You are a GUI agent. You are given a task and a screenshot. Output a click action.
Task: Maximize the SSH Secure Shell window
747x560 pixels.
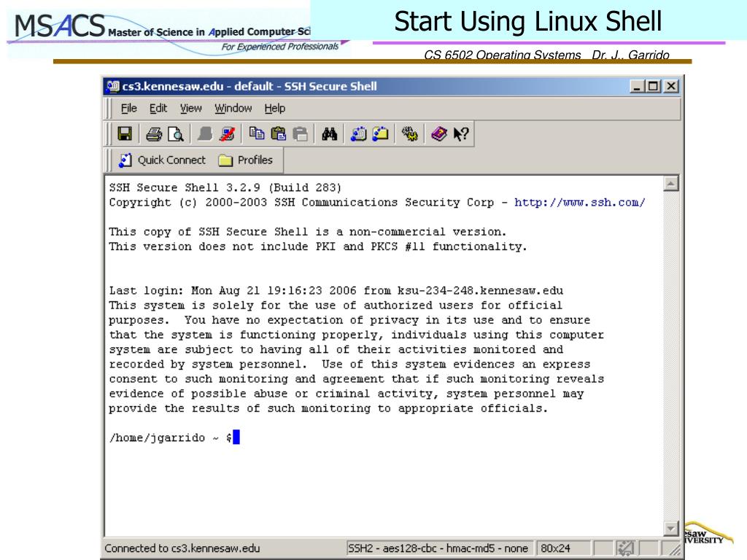(653, 86)
